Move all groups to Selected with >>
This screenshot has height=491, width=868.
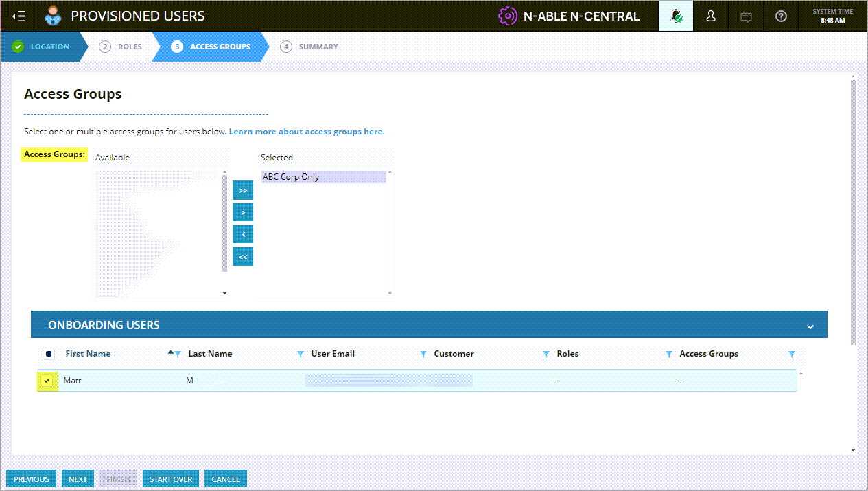[x=243, y=191]
